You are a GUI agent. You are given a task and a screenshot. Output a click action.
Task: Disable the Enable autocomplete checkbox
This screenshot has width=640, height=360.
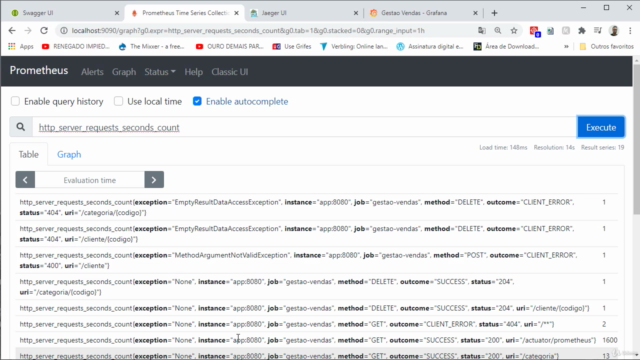pyautogui.click(x=197, y=101)
